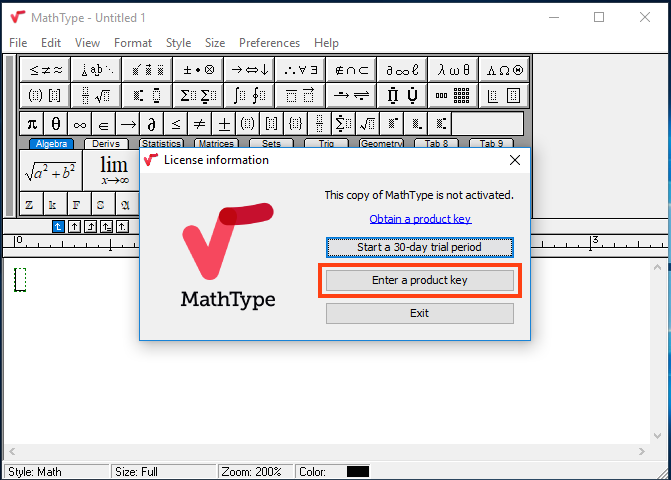Image resolution: width=671 pixels, height=480 pixels.
Task: Open the uppercase Greek letters palette
Action: 504,70
